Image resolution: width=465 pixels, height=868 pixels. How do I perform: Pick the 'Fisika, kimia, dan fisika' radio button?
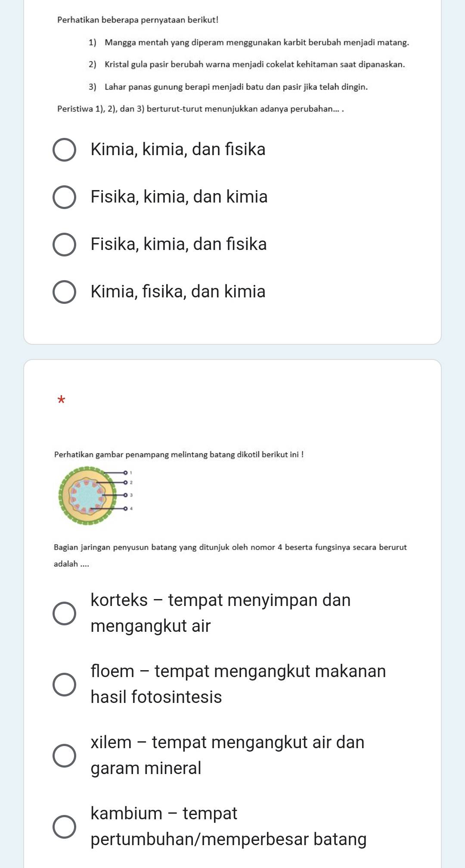coord(64,245)
